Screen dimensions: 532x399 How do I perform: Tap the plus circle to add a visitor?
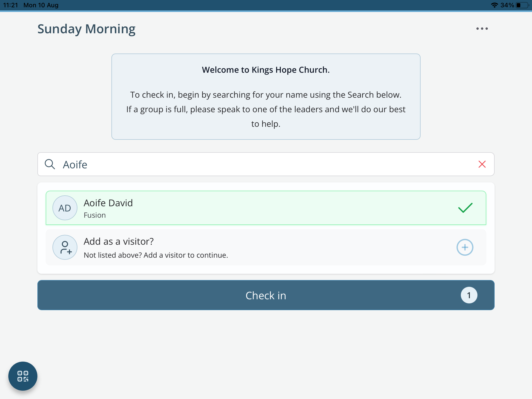point(465,247)
